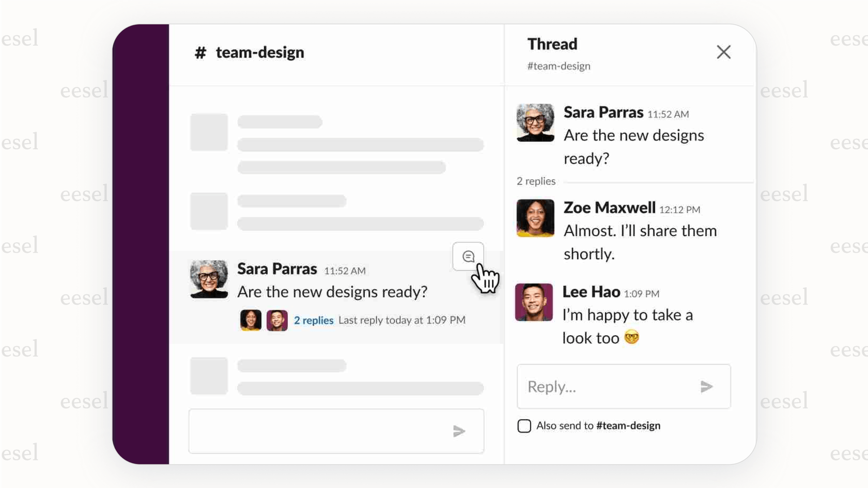Click Lee Hao's avatar in the thread

point(534,302)
